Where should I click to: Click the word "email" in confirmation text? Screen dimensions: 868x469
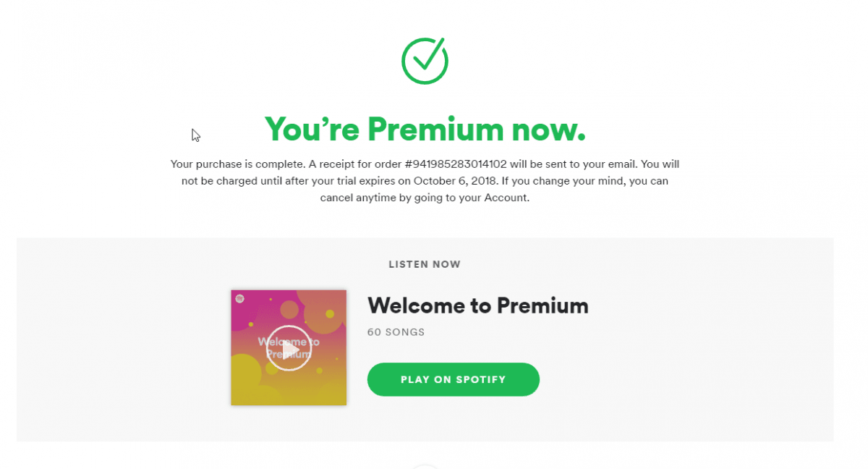tap(624, 164)
